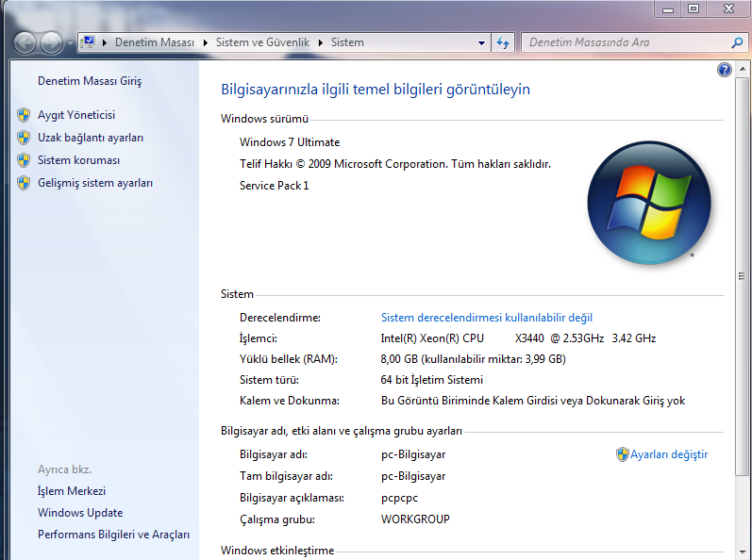Screen dimensions: 752x560
Task: Click shield icon beside Aygıt Yöneticisi
Action: click(x=24, y=115)
